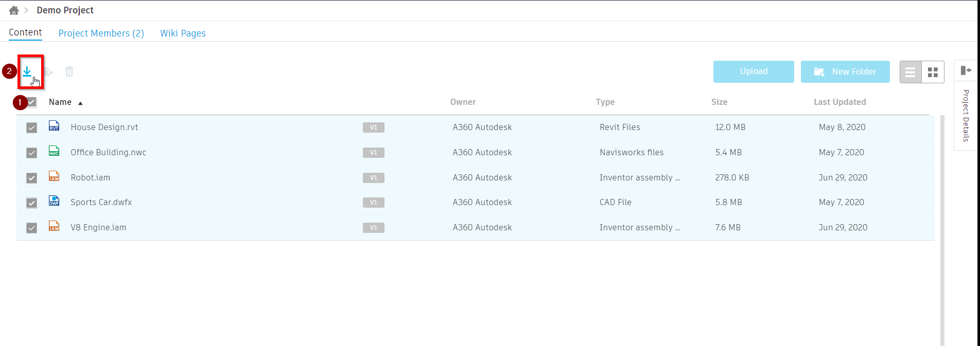Click the move-to-folder icon

pyautogui.click(x=48, y=72)
